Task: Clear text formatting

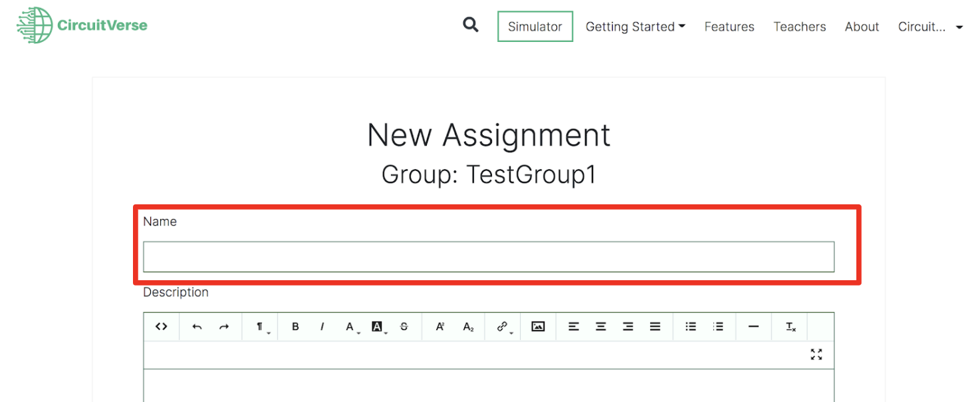Action: [x=791, y=327]
